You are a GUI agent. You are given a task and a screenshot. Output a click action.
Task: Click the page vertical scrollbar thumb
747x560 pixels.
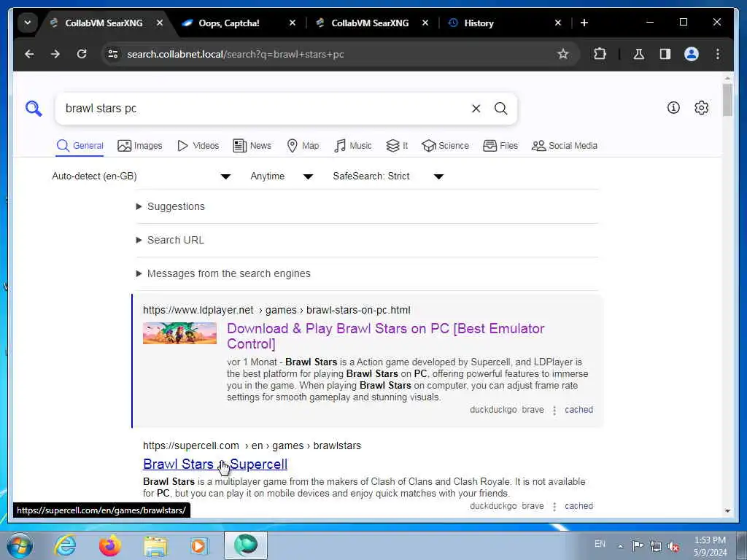(727, 100)
